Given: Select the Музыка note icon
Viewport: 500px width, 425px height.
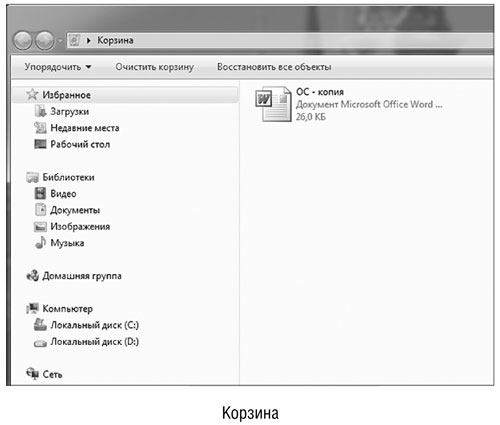Looking at the screenshot, I should pos(40,243).
